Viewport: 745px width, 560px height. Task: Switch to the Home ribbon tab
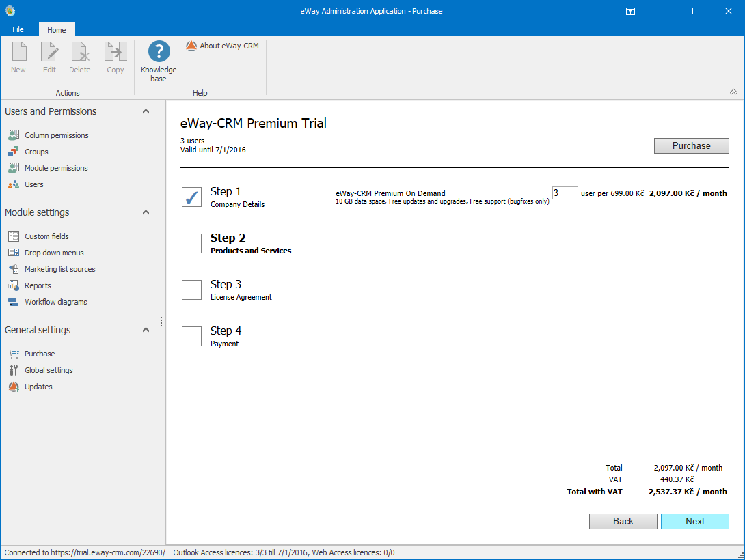57,30
